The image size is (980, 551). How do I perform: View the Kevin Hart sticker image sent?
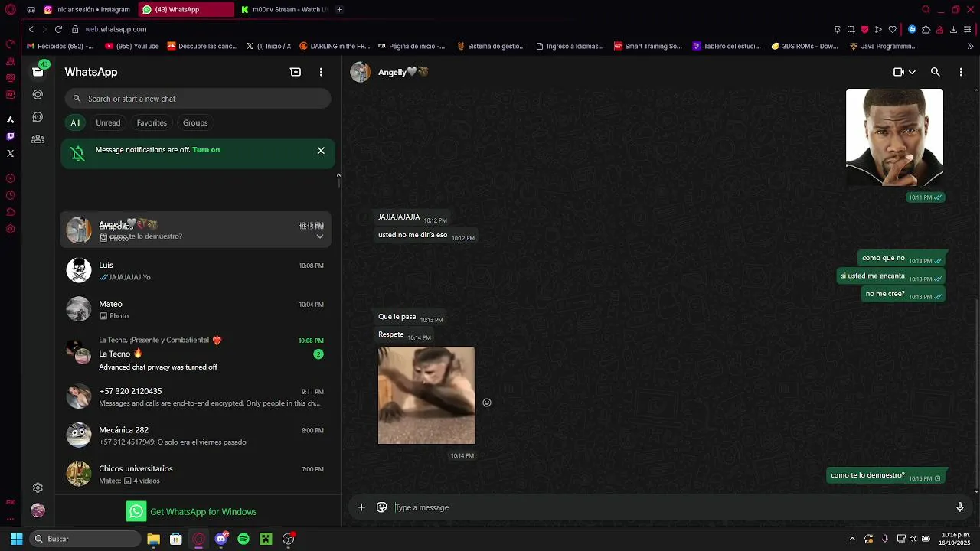point(894,138)
